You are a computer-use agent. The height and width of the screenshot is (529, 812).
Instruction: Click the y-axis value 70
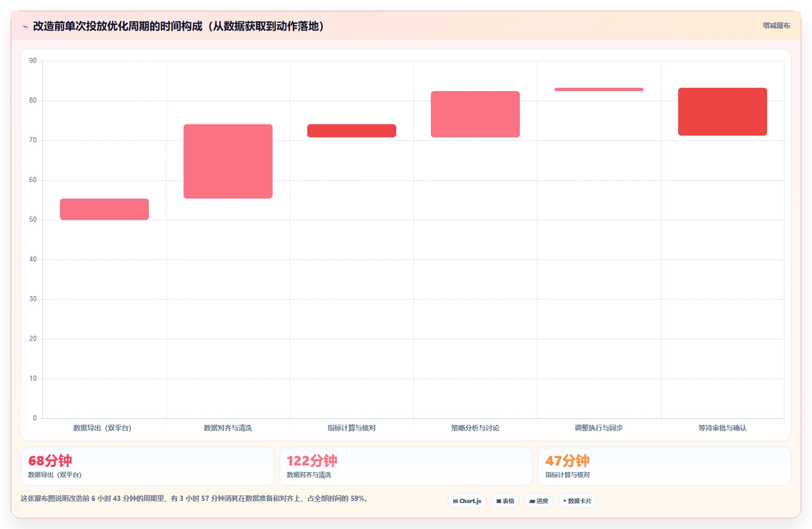tap(33, 140)
